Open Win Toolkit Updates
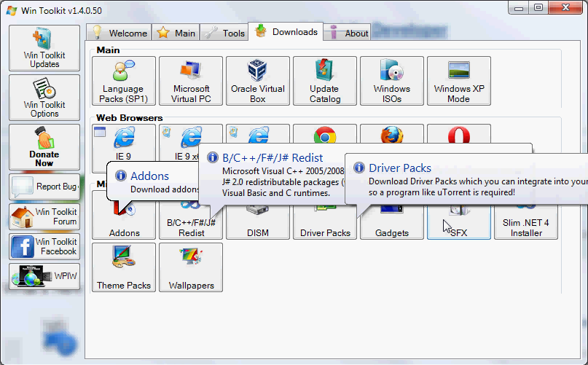 click(x=44, y=48)
